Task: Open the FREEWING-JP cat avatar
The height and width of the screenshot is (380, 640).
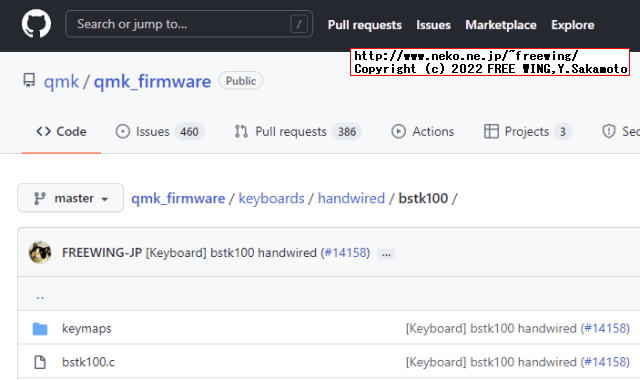Action: pyautogui.click(x=40, y=252)
